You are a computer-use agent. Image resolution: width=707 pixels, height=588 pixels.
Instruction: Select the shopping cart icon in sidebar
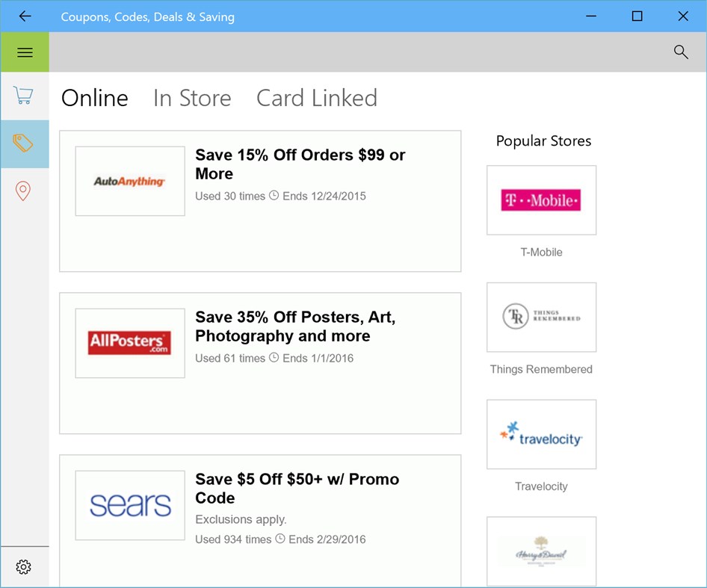tap(23, 96)
